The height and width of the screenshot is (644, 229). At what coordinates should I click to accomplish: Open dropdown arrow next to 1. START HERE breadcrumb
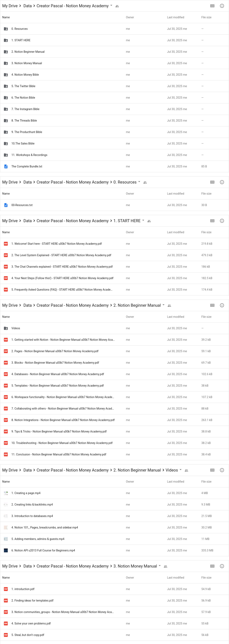(x=143, y=221)
